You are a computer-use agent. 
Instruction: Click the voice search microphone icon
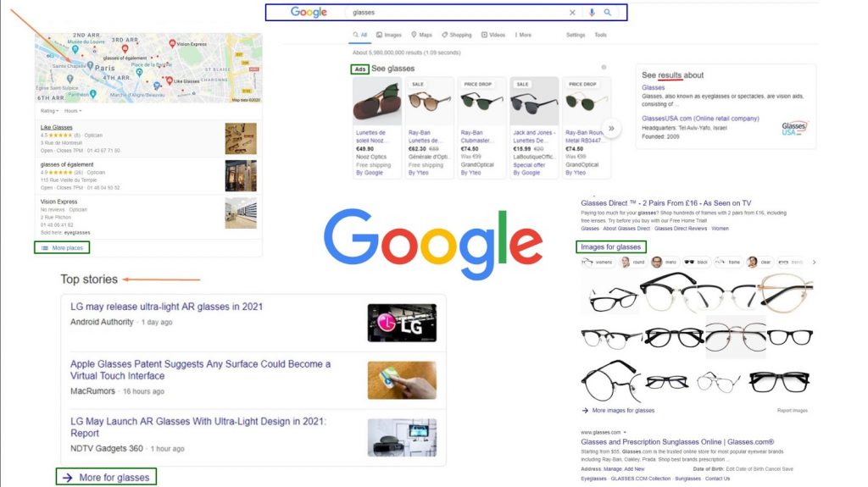[592, 12]
